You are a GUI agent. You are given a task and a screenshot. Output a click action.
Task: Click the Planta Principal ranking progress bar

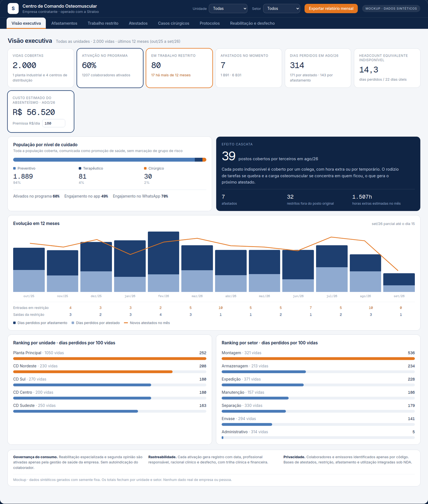click(110, 358)
